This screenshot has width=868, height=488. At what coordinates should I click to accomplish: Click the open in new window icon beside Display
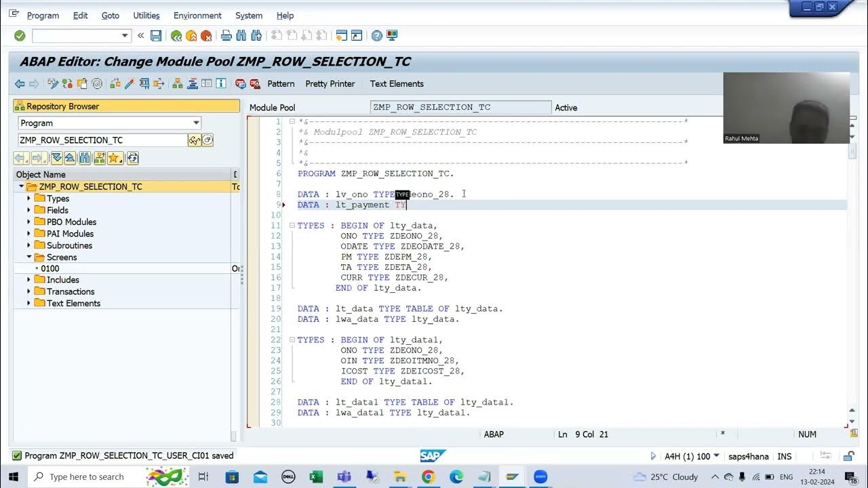(208, 140)
